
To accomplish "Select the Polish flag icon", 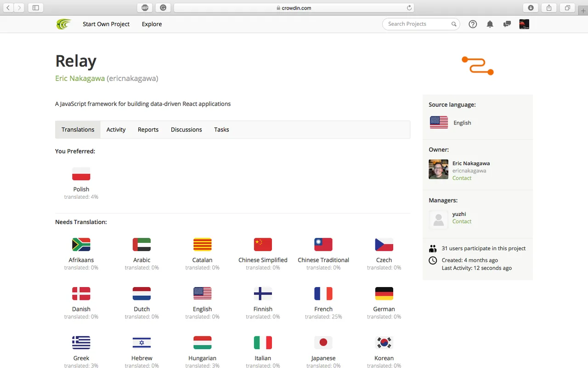I will tap(81, 174).
